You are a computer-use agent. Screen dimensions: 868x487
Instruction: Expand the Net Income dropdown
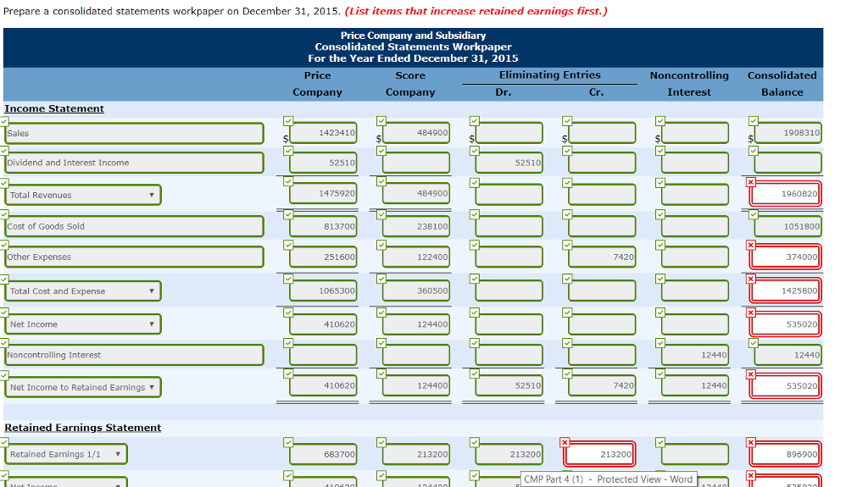click(82, 324)
